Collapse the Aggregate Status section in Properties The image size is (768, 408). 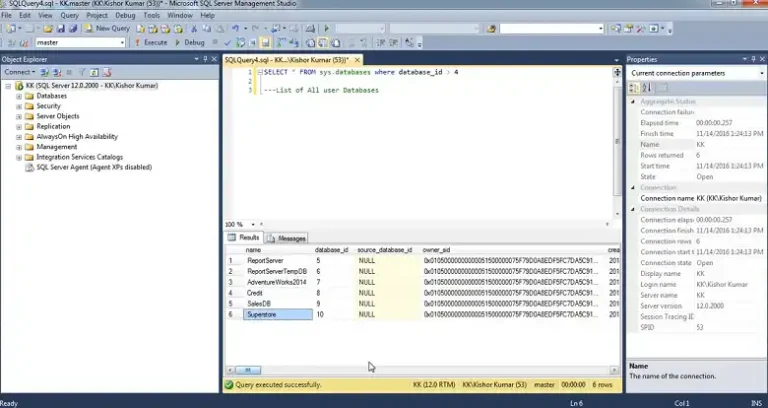632,101
